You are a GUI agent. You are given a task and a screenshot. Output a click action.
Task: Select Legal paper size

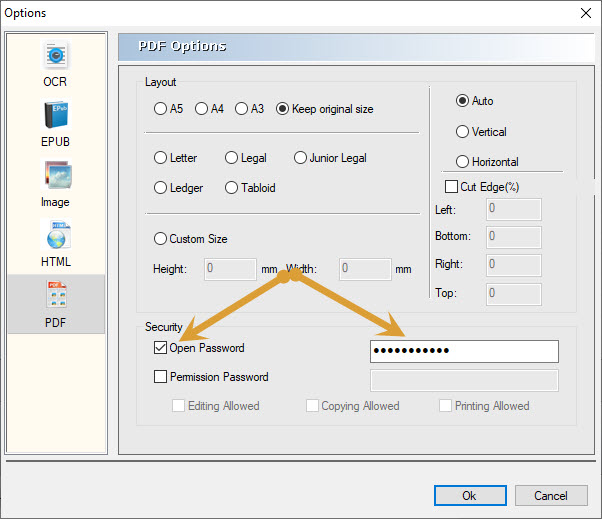[x=231, y=158]
